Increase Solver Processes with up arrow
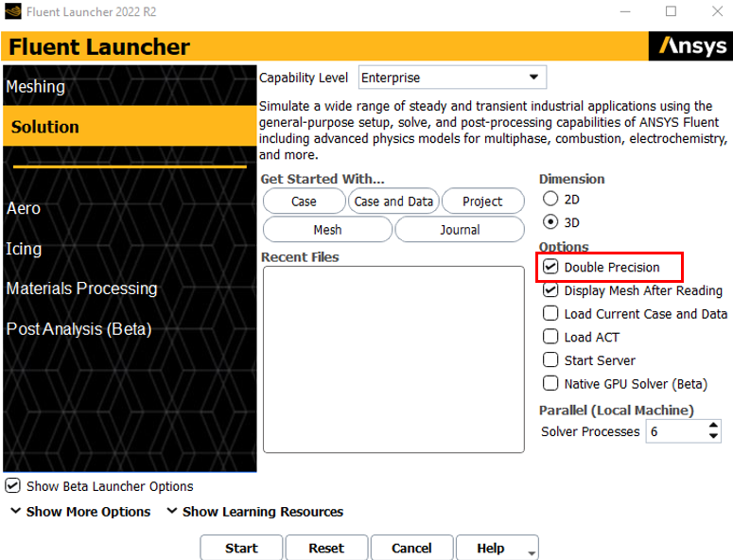 (713, 426)
